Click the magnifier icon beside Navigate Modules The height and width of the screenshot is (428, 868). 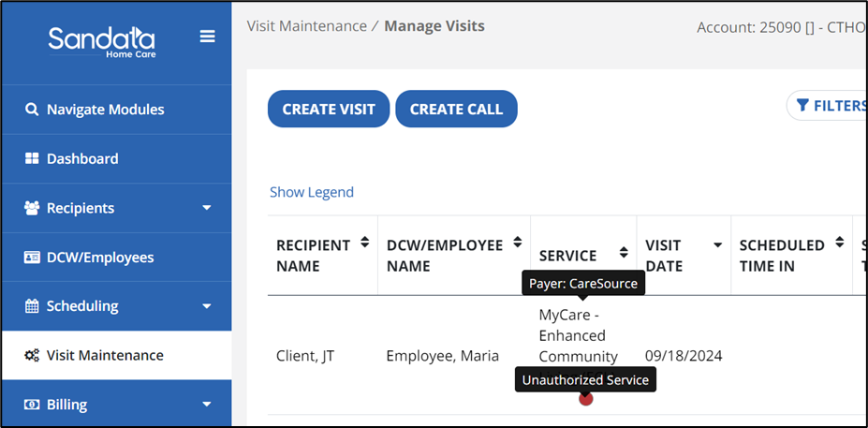[32, 110]
